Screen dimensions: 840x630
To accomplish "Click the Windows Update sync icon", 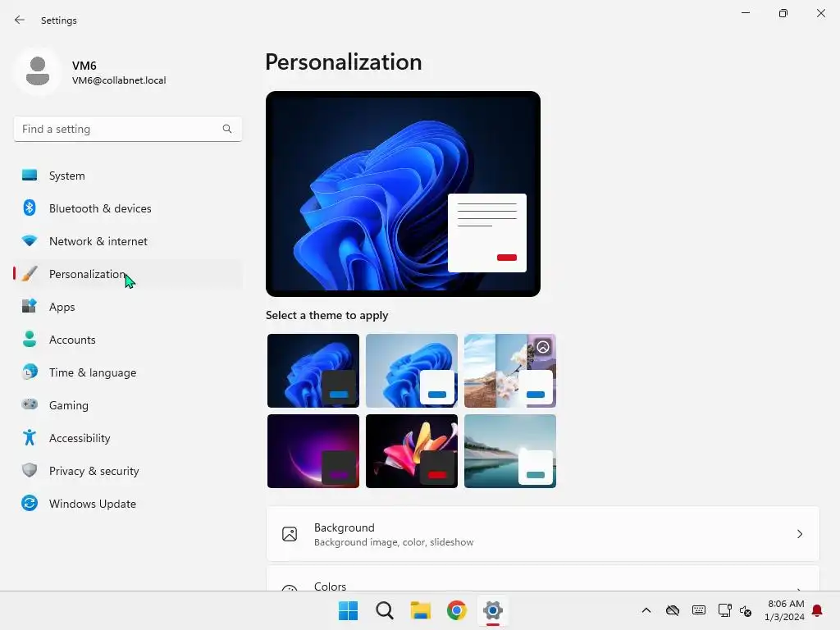I will click(x=30, y=503).
